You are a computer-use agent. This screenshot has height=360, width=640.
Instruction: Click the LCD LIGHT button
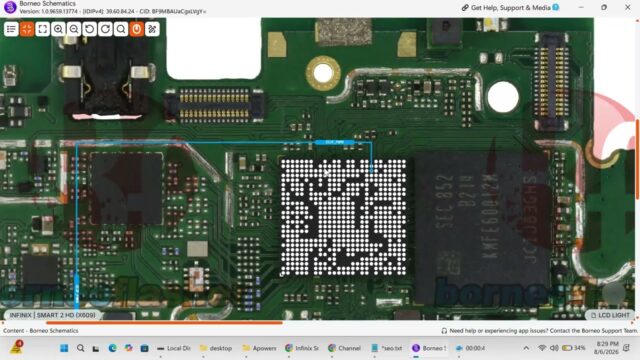tap(610, 315)
